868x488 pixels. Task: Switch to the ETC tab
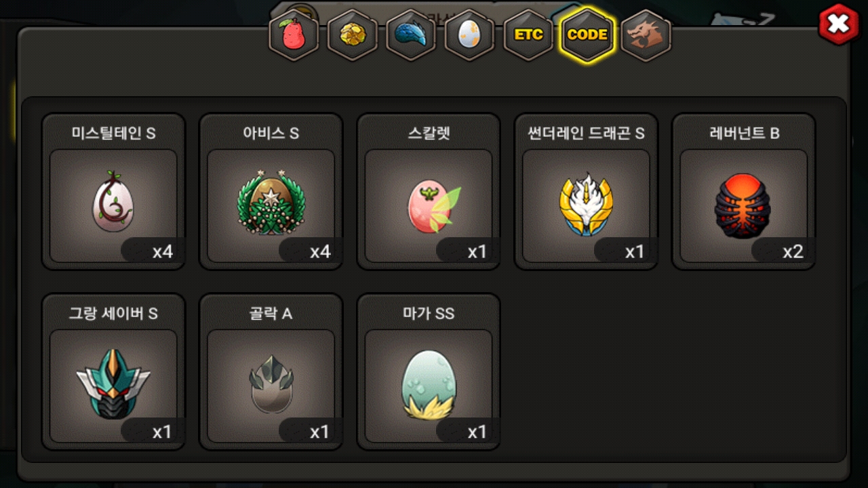tap(528, 35)
